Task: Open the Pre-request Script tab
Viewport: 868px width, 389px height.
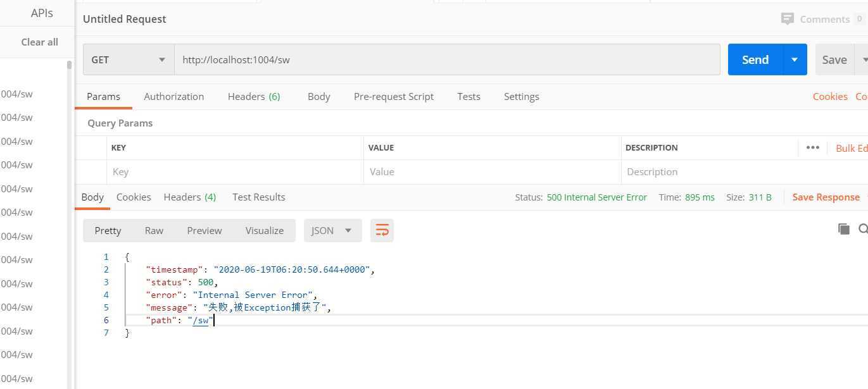Action: (393, 96)
